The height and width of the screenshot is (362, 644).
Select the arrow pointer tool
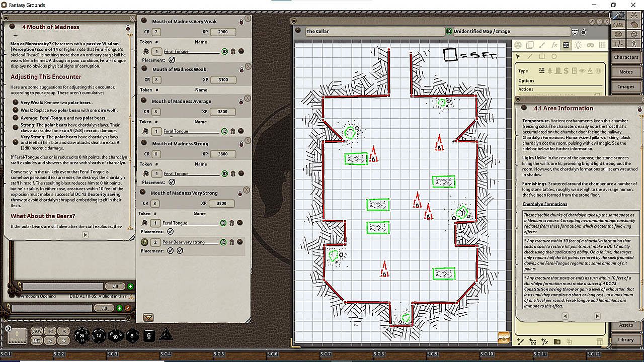tap(518, 57)
